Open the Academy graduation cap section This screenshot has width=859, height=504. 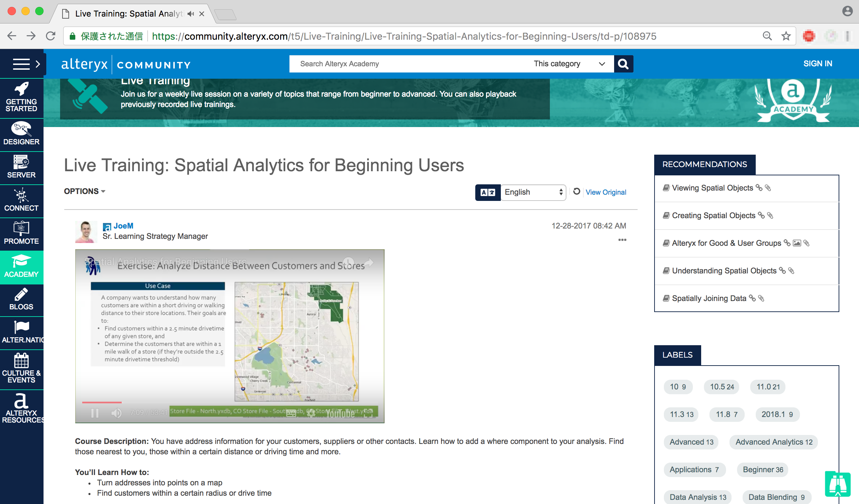[21, 267]
